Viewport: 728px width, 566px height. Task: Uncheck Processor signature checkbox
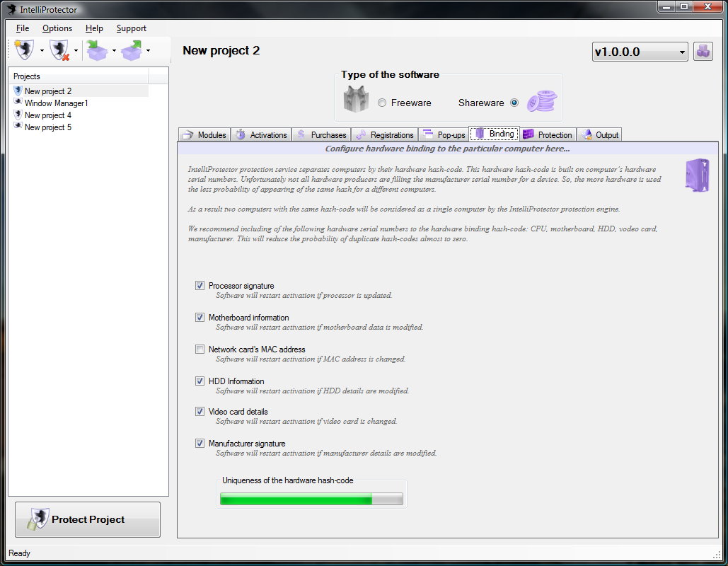pos(200,286)
